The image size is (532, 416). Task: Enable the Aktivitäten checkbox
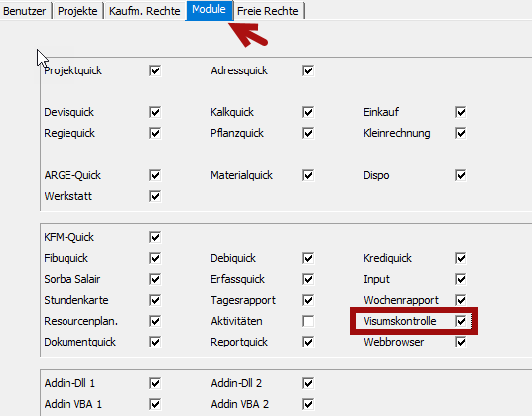(x=308, y=321)
